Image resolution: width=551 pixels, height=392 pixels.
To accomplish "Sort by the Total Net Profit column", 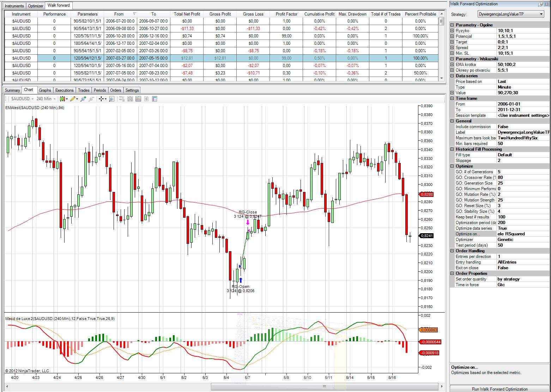I will [187, 14].
